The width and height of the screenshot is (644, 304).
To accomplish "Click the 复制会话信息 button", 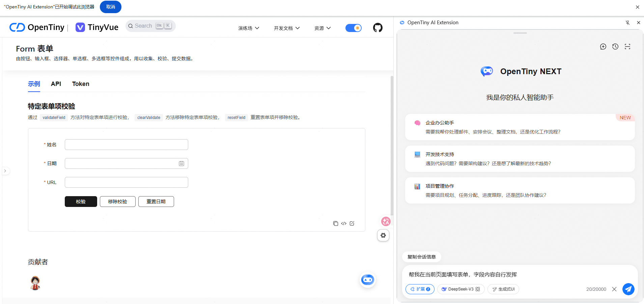I will pos(422,257).
